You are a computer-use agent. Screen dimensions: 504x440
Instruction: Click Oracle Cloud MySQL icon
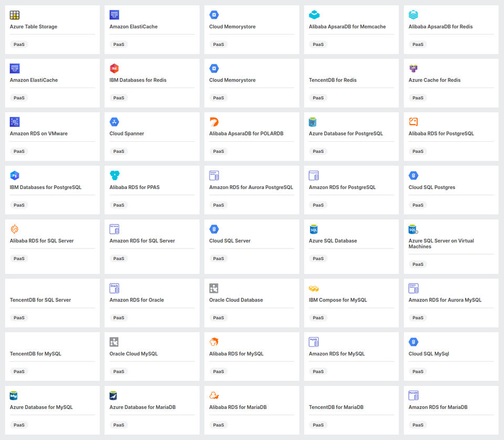coord(114,342)
